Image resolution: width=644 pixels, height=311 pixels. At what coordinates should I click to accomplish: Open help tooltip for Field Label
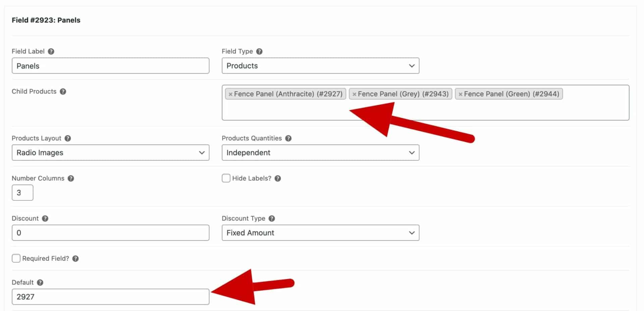(51, 51)
